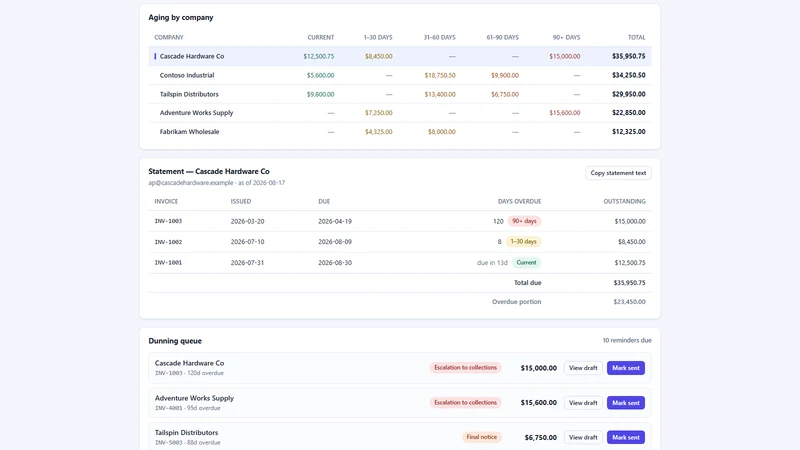
Task: Select the Cascade Hardware Co aging row
Action: click(399, 56)
